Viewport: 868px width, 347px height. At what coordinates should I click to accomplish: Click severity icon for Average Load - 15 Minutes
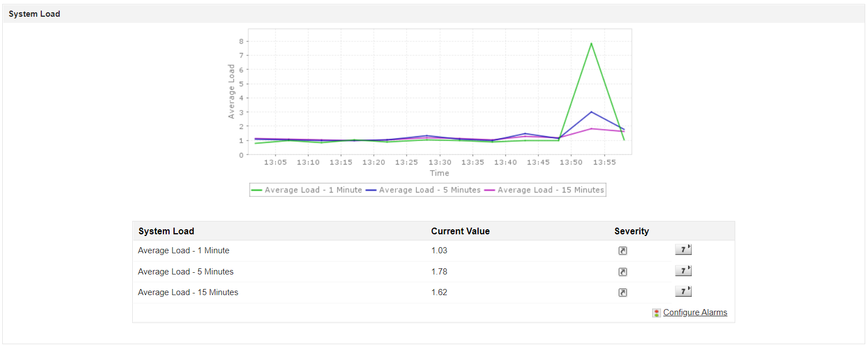(x=623, y=292)
